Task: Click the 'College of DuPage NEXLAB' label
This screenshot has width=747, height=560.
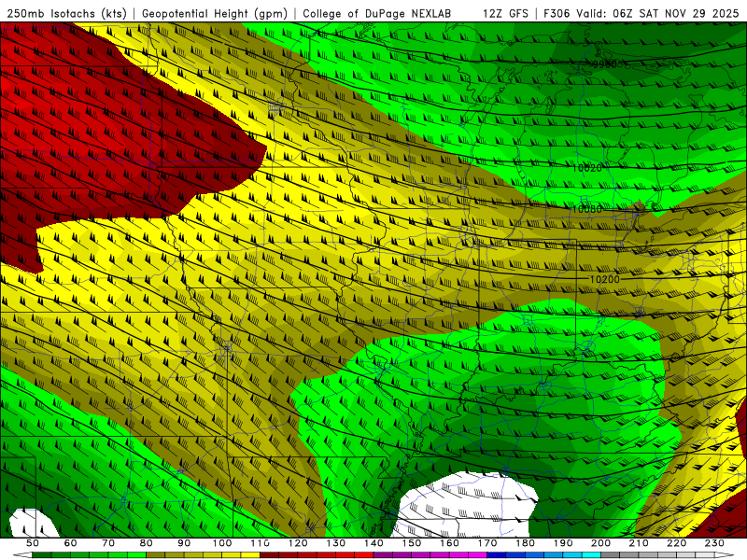Action: point(377,13)
